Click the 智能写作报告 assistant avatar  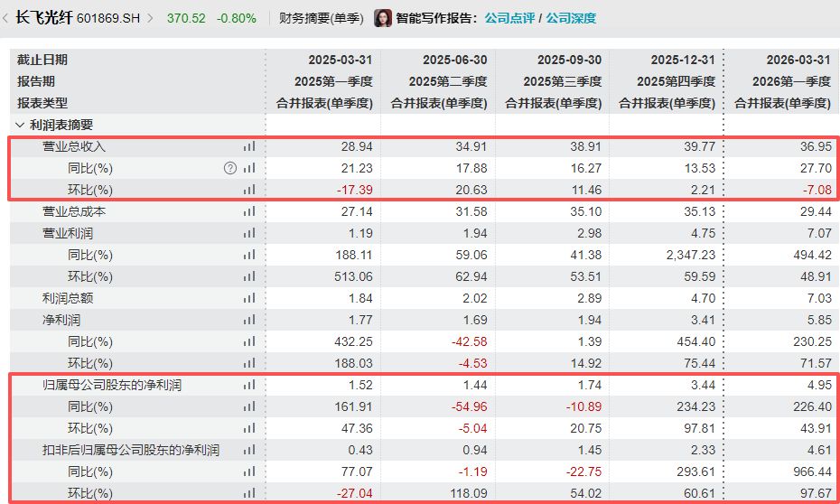(x=382, y=18)
